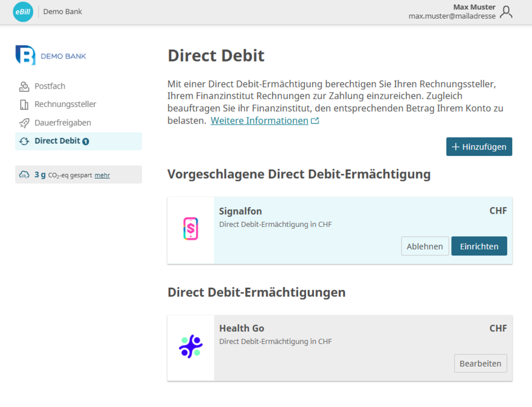Open the Weitere Informationen link
The width and height of the screenshot is (532, 407).
259,121
